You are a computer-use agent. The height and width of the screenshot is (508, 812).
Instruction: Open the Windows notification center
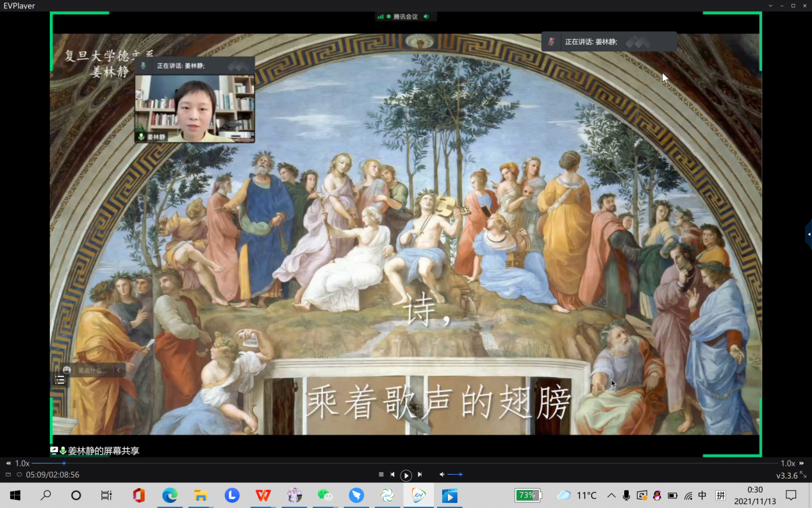pyautogui.click(x=791, y=495)
